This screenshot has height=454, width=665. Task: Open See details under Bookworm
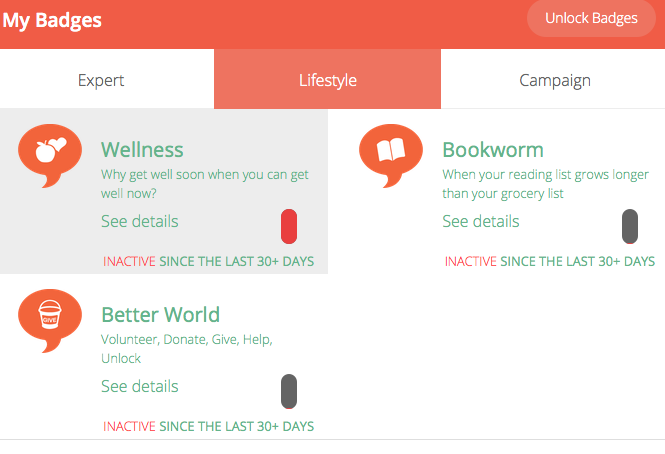click(481, 221)
